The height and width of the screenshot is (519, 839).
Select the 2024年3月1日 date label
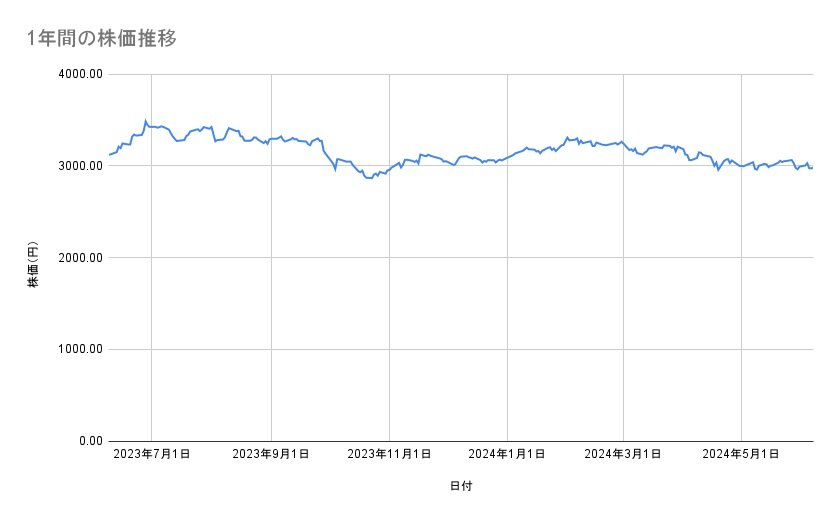pos(623,455)
